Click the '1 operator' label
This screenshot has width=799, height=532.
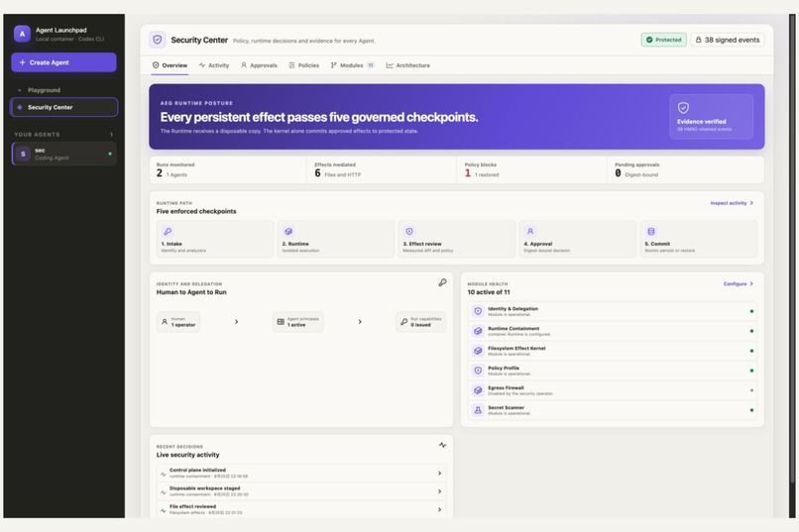click(183, 325)
